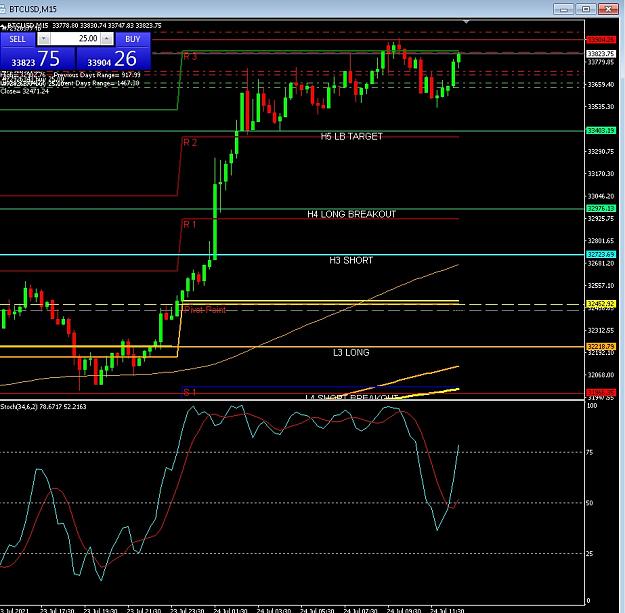
Task: Minimize the BTCUSD,M15 chart window
Action: [564, 9]
